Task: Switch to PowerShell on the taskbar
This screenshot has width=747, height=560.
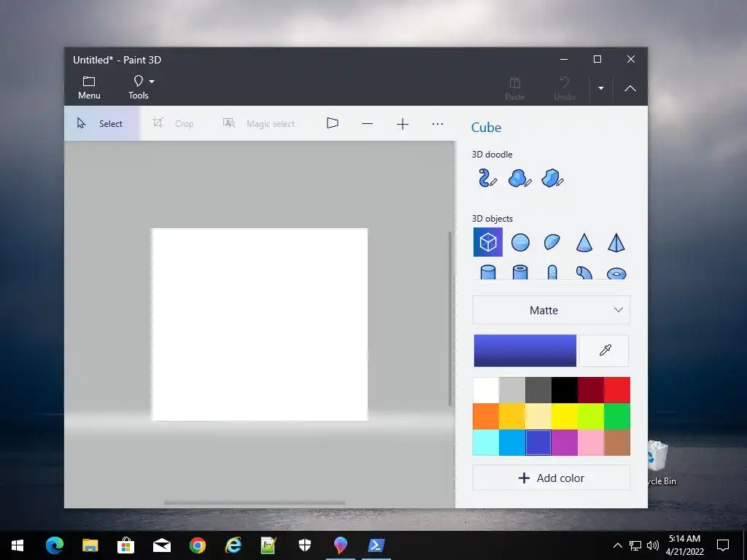Action: coord(376,545)
